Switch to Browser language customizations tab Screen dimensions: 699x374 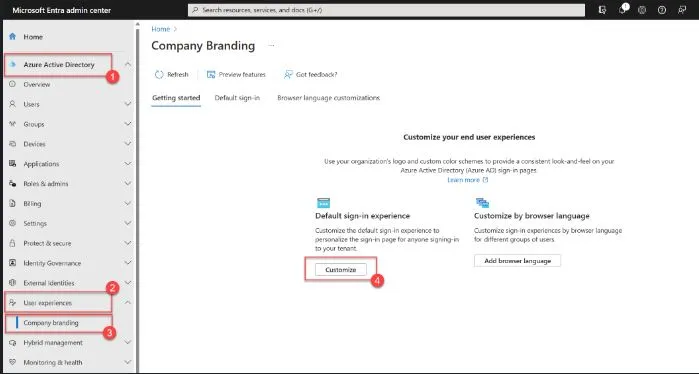click(329, 98)
